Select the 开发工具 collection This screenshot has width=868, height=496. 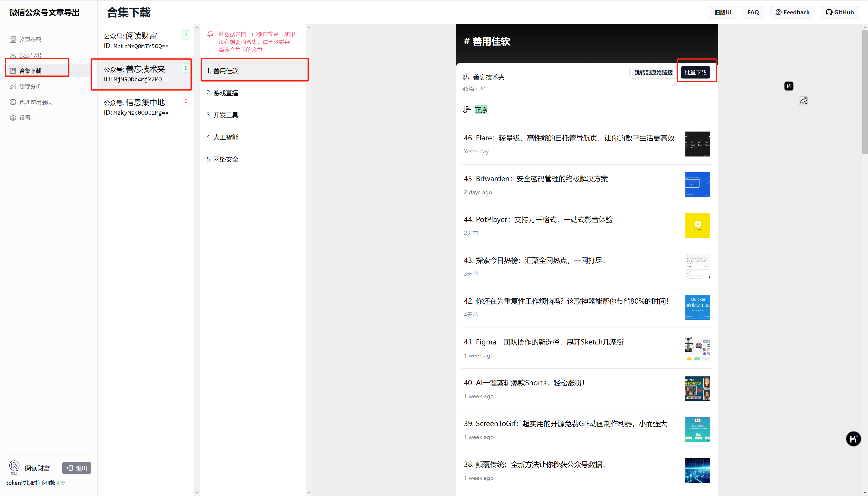tap(253, 115)
